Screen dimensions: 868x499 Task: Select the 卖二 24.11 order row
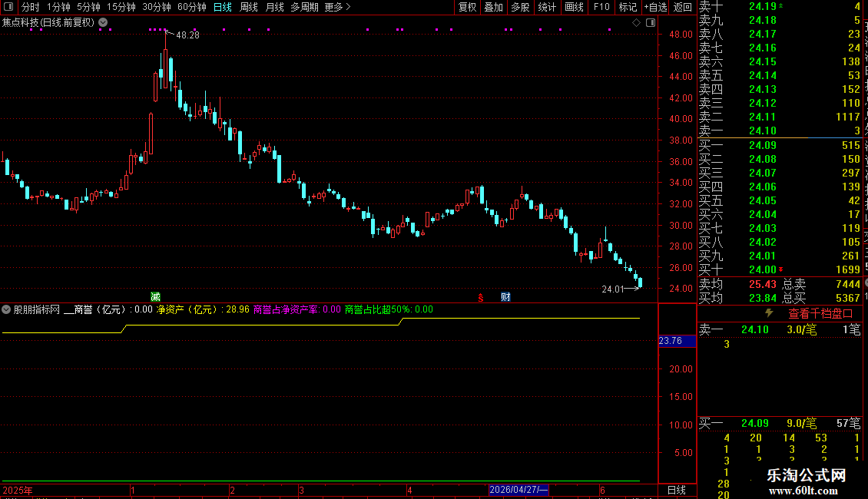780,117
